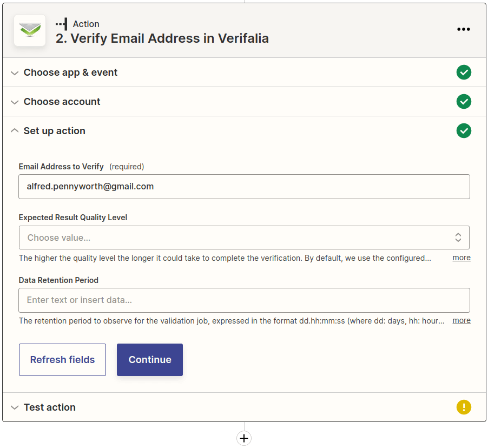Expand the Choose account section

(x=62, y=102)
